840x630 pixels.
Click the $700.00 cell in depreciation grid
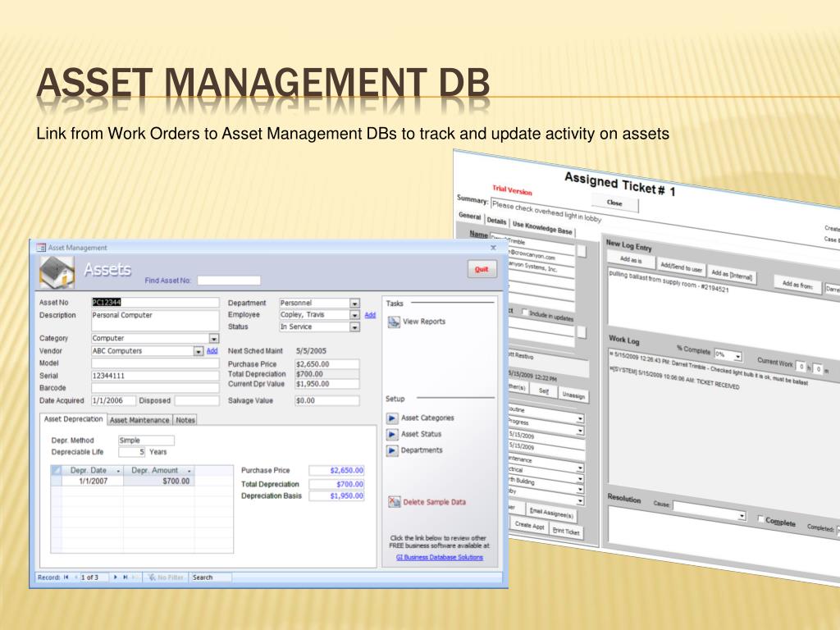tap(158, 481)
